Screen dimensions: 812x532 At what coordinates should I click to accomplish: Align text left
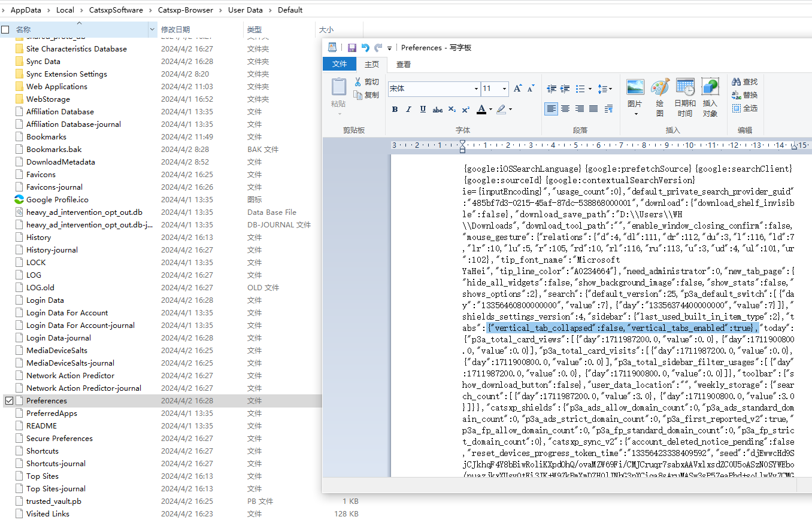(552, 109)
